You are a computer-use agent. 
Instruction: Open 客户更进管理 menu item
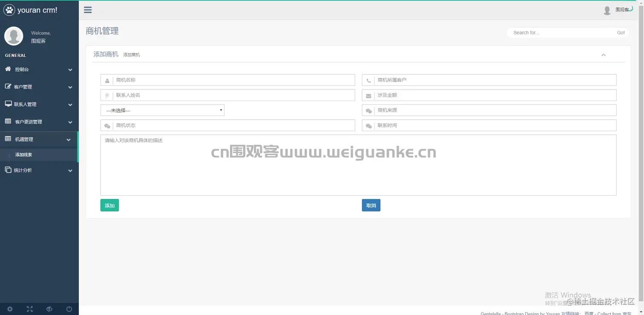pyautogui.click(x=39, y=122)
